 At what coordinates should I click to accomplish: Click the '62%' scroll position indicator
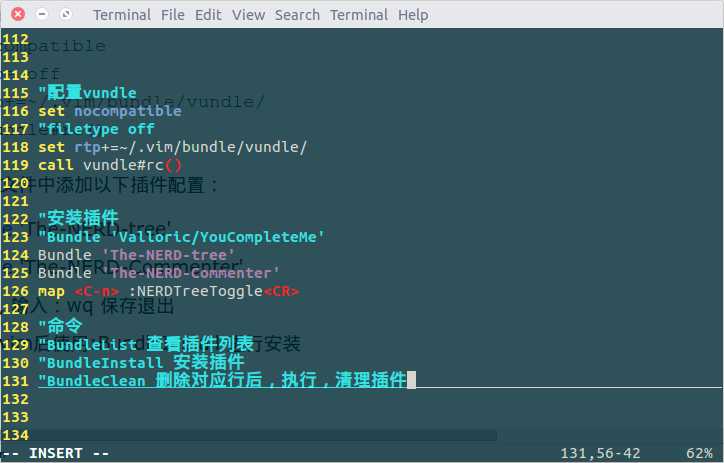700,453
